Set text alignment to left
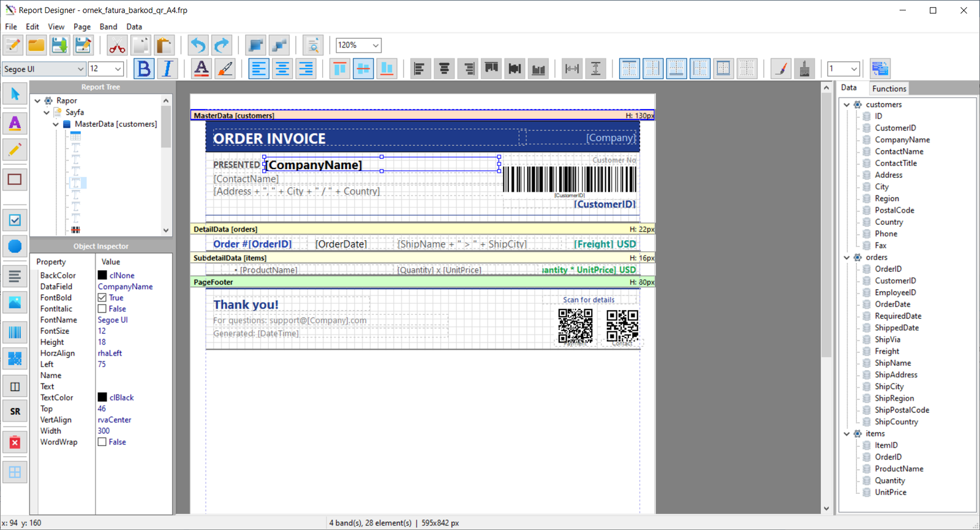This screenshot has width=980, height=530. click(259, 69)
